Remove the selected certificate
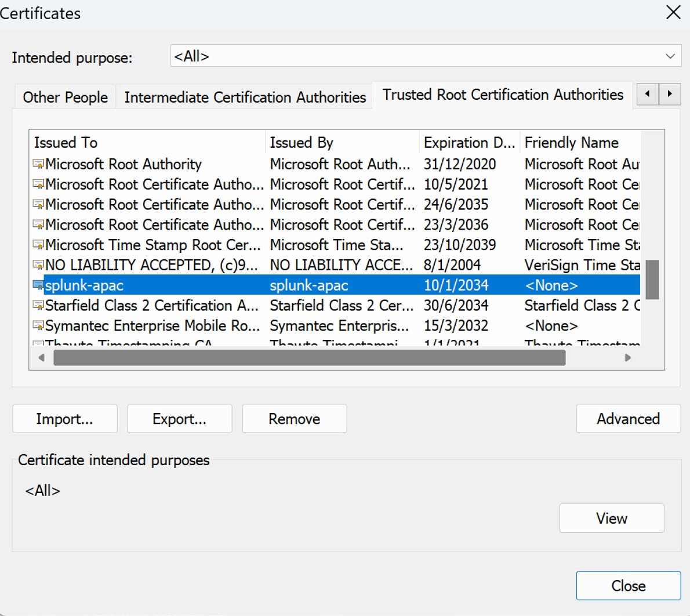690x616 pixels. click(x=295, y=419)
